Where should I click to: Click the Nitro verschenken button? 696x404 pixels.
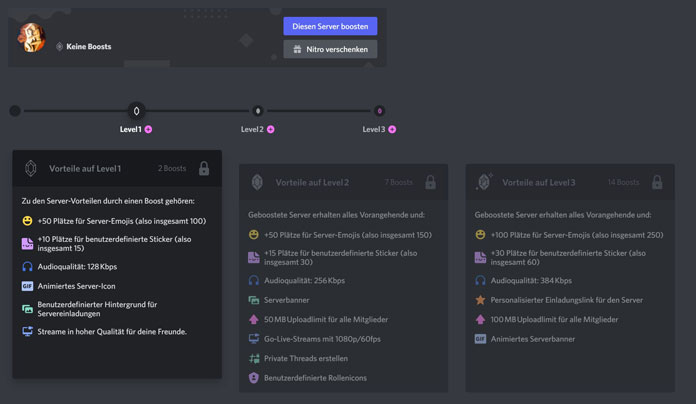tap(330, 49)
